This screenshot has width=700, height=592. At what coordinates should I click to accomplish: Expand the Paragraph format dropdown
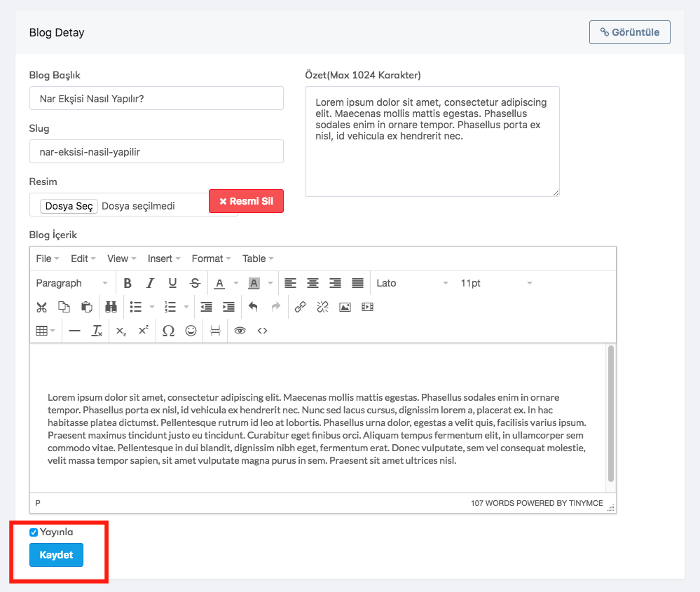(71, 283)
